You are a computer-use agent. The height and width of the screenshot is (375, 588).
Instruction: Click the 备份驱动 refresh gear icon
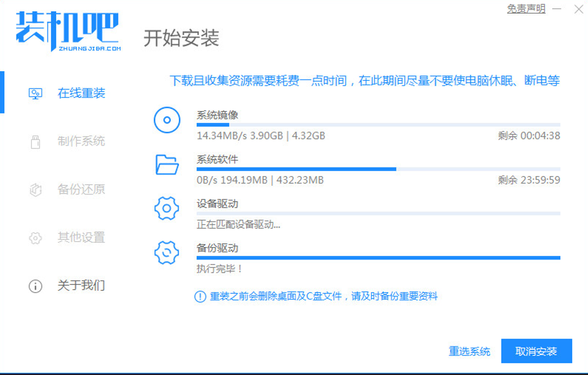coord(167,253)
